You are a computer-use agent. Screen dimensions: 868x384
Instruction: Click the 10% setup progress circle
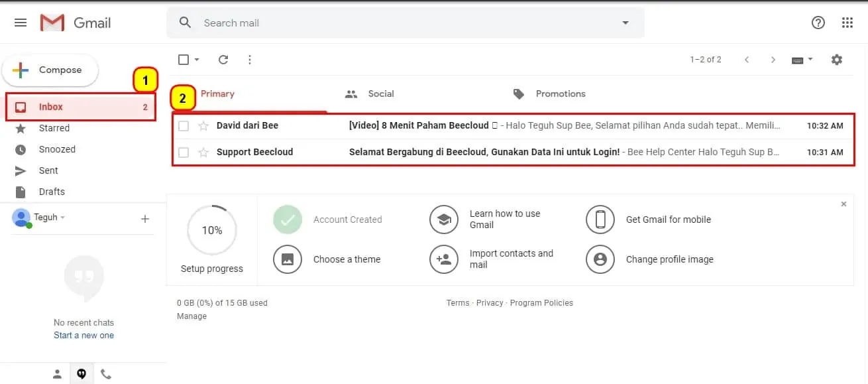[x=212, y=230]
